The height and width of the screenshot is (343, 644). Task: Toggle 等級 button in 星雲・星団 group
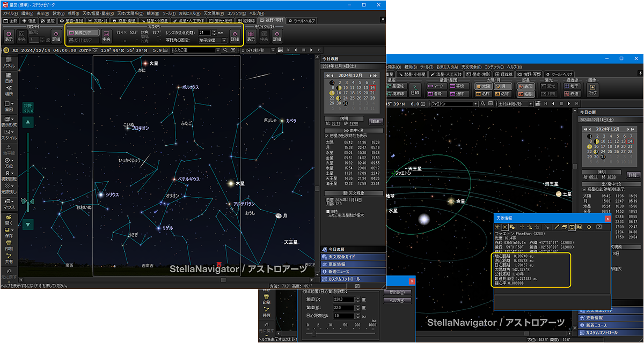[x=459, y=86]
